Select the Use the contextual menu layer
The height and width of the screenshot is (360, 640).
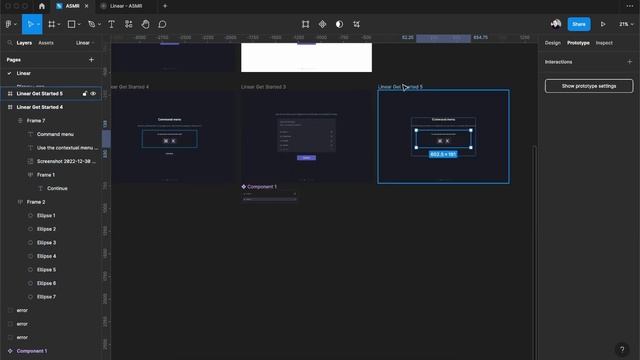coord(51,148)
